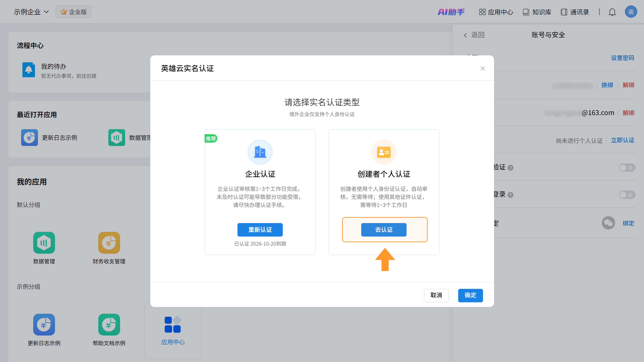The image size is (644, 362).
Task: Open the 财务收支管理 app icon
Action: tap(109, 243)
